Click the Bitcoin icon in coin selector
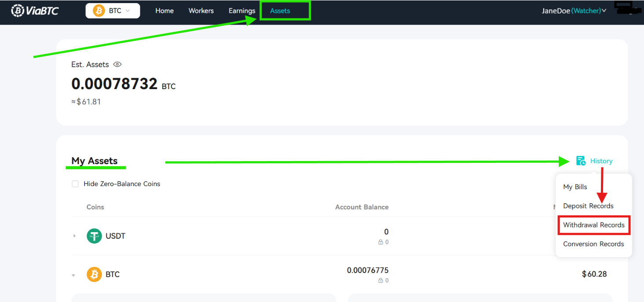Viewport: 644px width, 302px height. point(98,11)
